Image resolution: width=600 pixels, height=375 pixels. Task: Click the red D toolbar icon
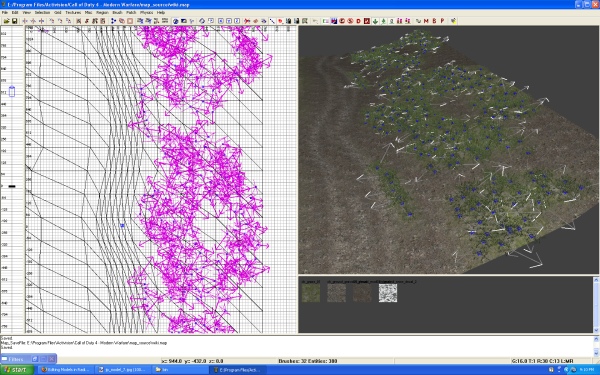(x=359, y=21)
